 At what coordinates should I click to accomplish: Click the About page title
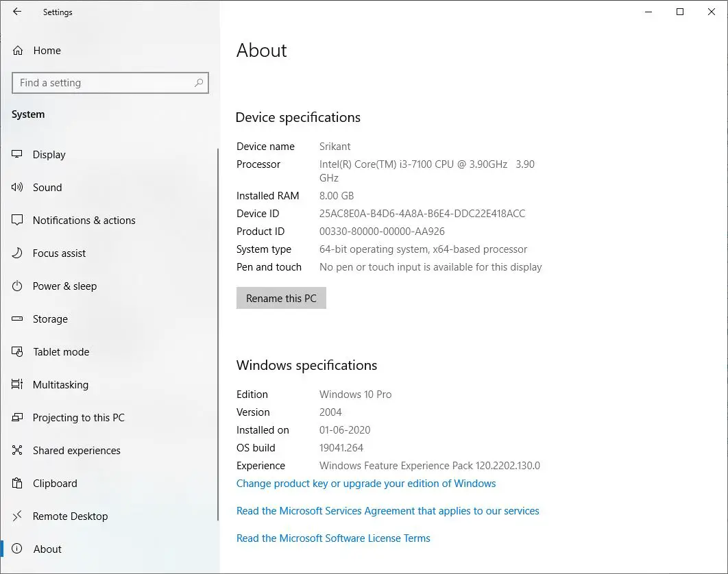(x=262, y=50)
